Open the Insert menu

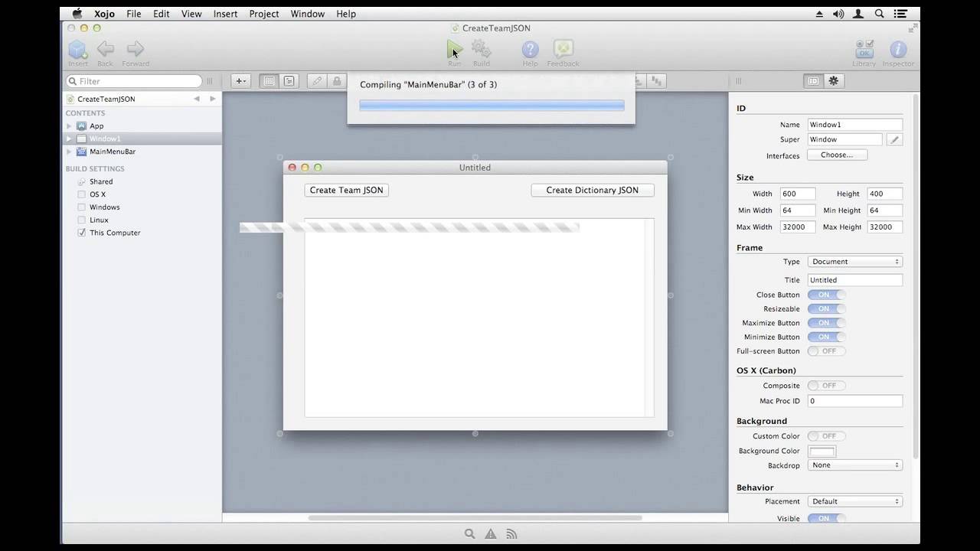coord(225,14)
